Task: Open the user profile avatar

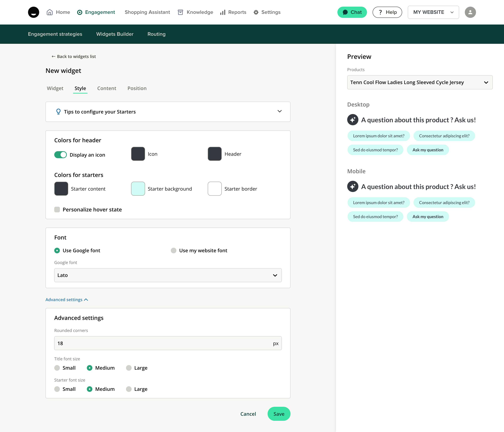Action: (x=470, y=12)
